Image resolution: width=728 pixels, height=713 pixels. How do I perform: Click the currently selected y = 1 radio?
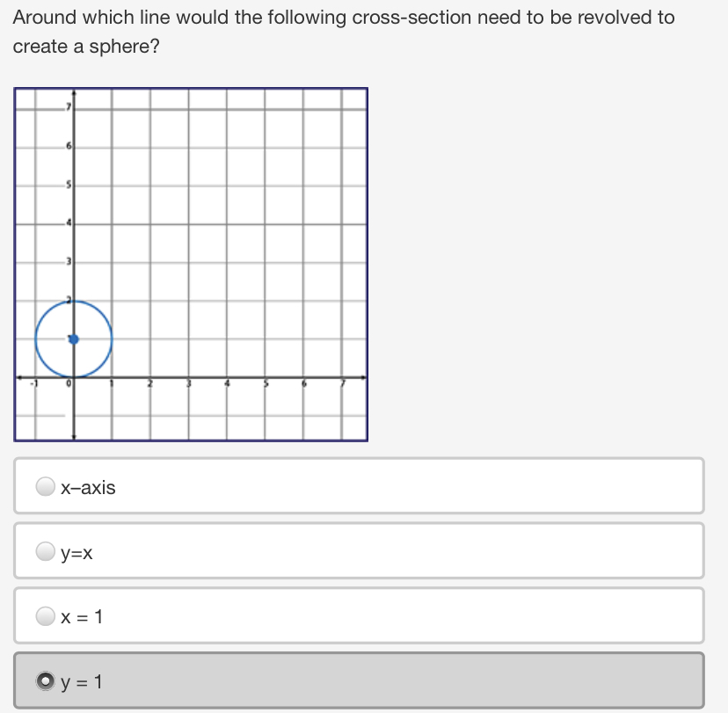45,680
